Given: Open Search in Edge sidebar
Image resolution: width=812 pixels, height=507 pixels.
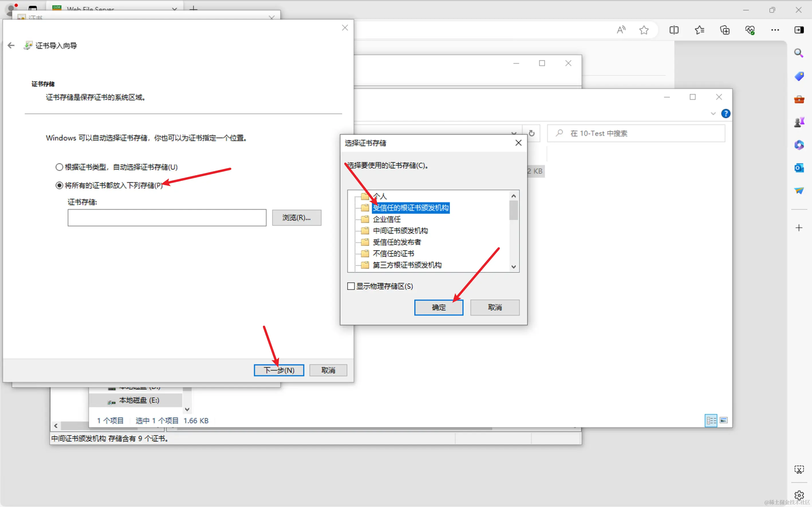Looking at the screenshot, I should click(x=799, y=53).
